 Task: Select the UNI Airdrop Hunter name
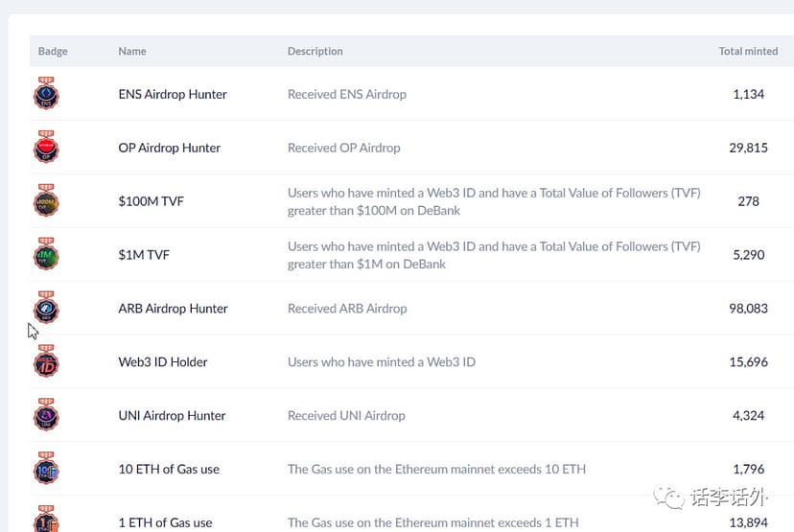(173, 416)
